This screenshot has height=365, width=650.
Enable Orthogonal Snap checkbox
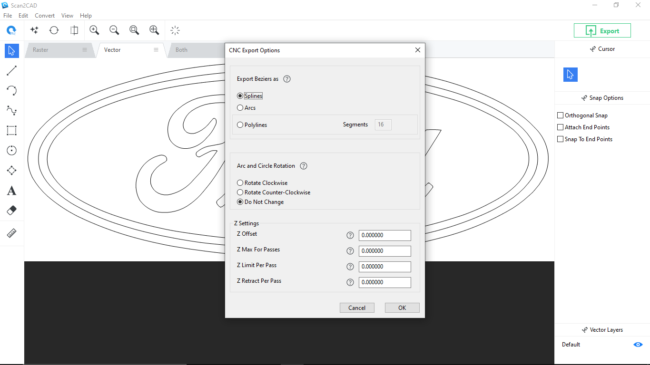click(560, 115)
